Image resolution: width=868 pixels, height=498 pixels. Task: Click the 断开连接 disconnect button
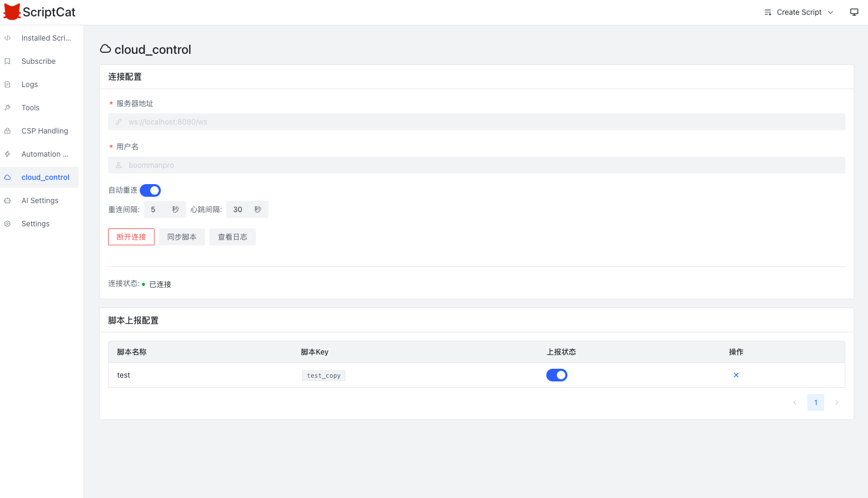[131, 237]
